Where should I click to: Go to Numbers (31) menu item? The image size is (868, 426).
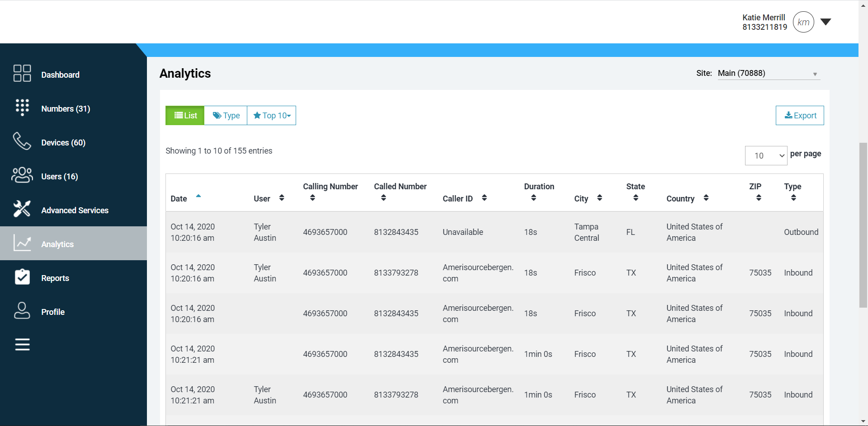[x=66, y=109]
